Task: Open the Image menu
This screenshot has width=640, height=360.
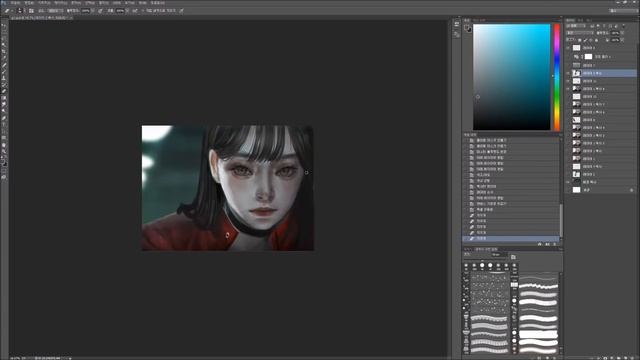Action: click(x=44, y=3)
